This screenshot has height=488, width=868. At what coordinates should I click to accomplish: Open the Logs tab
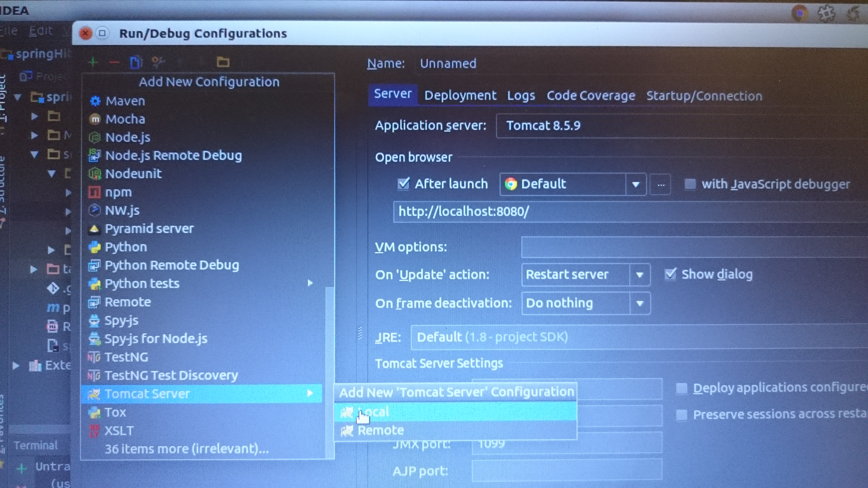(521, 96)
